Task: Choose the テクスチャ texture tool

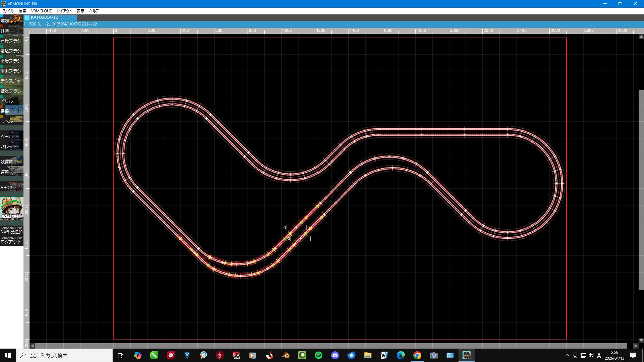Action: pyautogui.click(x=12, y=80)
